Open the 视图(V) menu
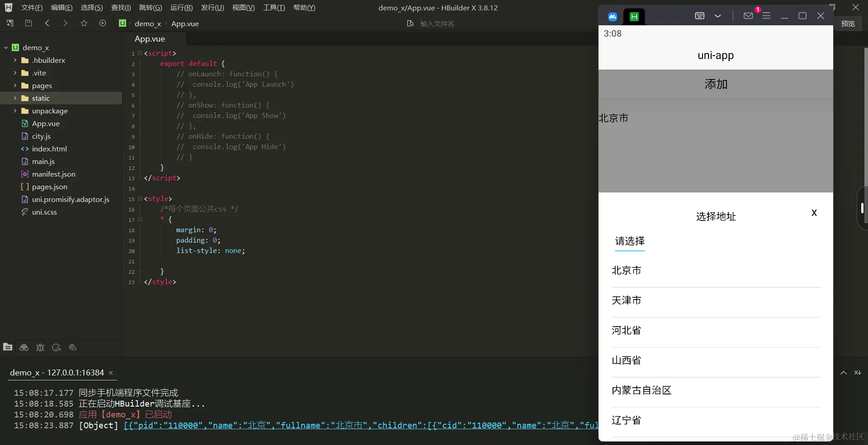 pos(243,8)
